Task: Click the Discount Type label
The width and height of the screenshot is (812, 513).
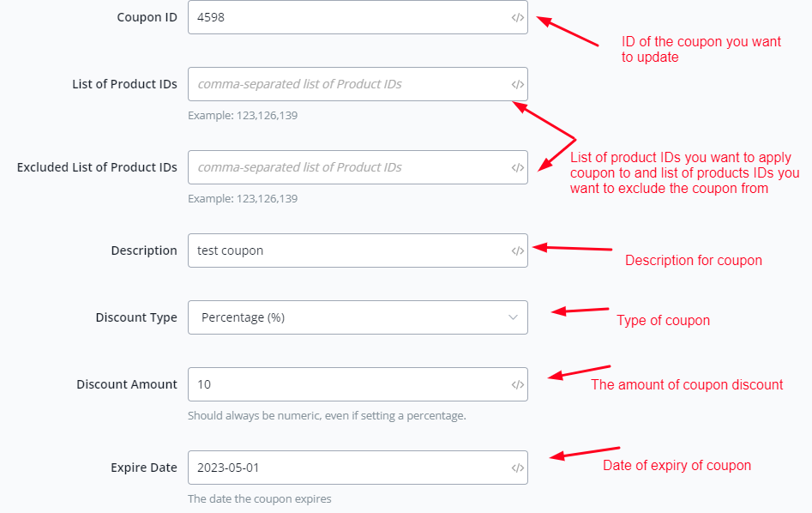Action: coord(136,317)
